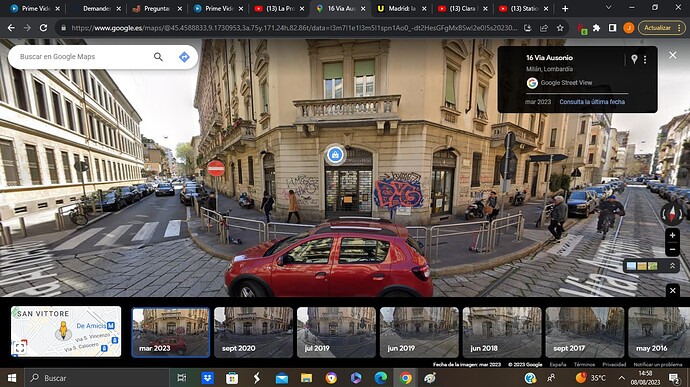
Task: Click the Consulta la última fecha link
Action: pyautogui.click(x=592, y=102)
